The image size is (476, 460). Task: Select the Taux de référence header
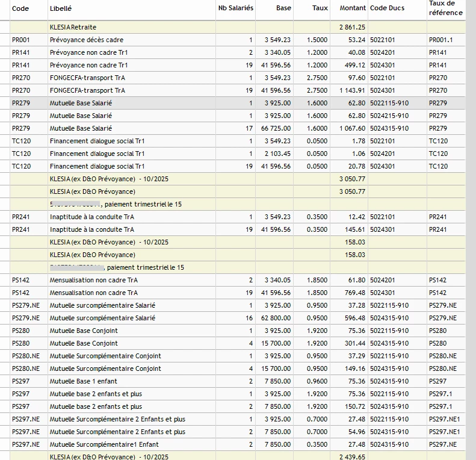[x=445, y=8]
